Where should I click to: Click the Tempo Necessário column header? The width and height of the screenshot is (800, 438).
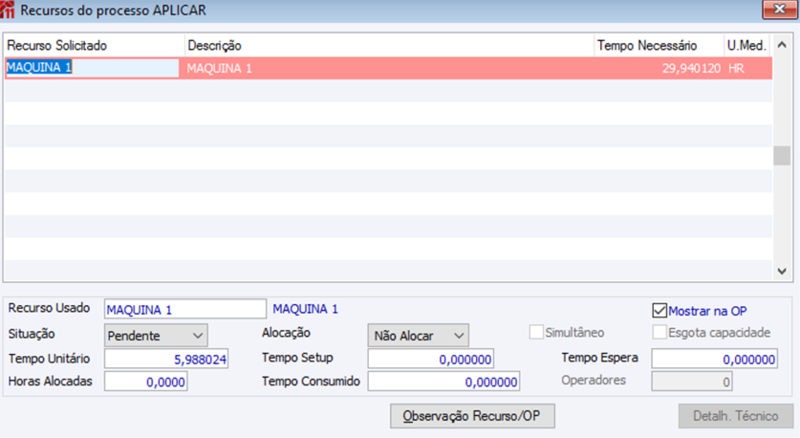(659, 45)
